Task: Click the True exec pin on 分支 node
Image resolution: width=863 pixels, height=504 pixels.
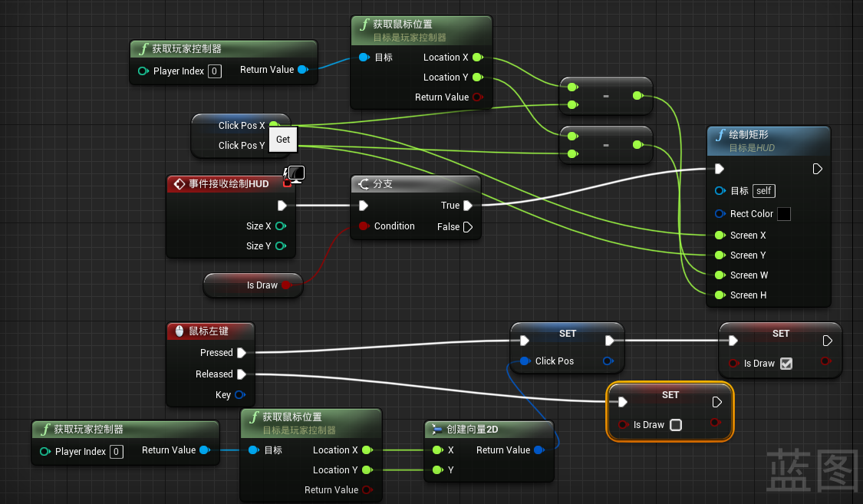Action: pyautogui.click(x=468, y=206)
